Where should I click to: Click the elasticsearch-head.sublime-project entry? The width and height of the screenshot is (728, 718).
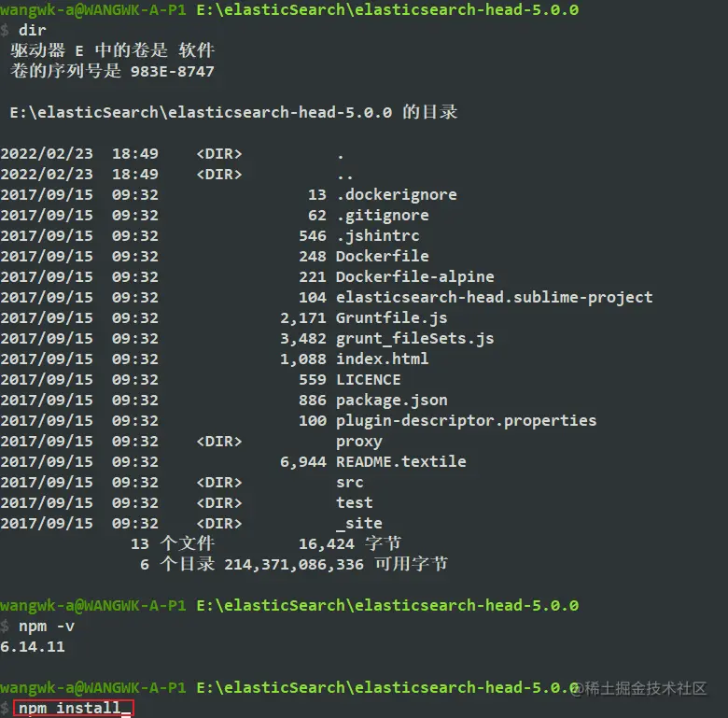pyautogui.click(x=494, y=298)
